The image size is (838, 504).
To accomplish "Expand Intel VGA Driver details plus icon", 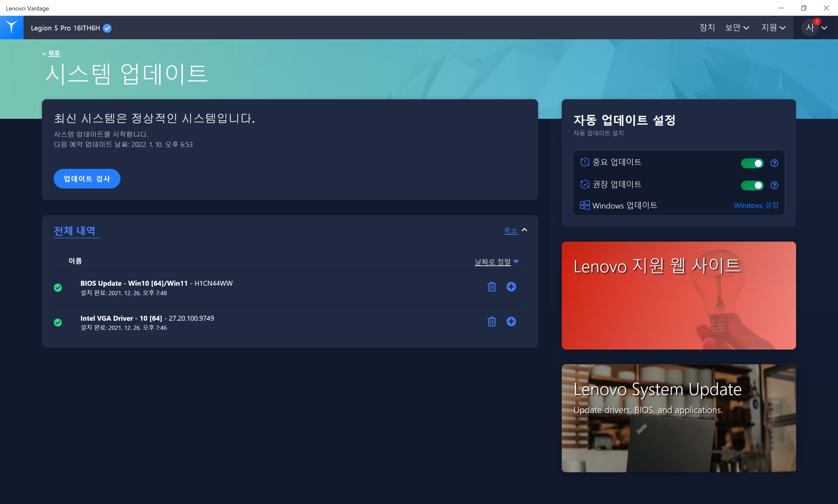I will pyautogui.click(x=511, y=321).
